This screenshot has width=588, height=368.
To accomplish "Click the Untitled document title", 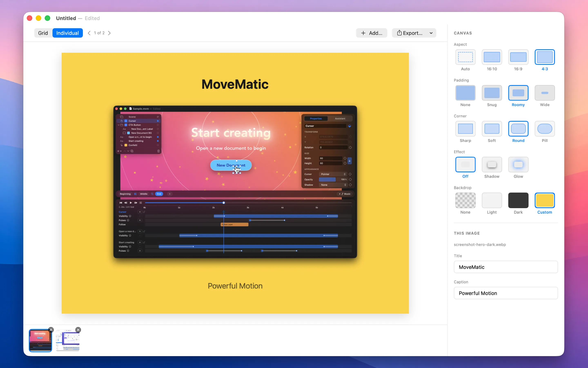I will pos(66,18).
